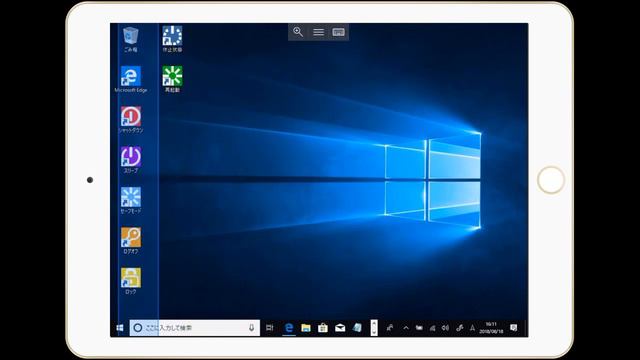This screenshot has width=640, height=360.
Task: Open Microsoft Store from the taskbar
Action: (323, 328)
